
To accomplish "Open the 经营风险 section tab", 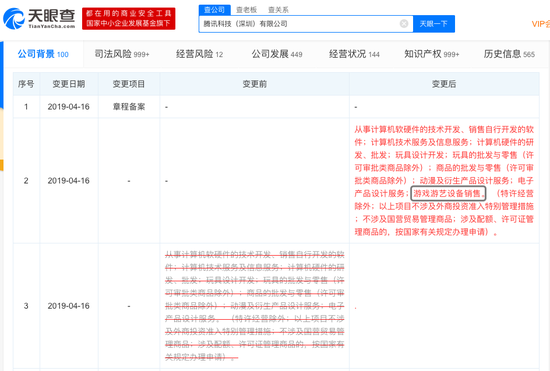I will (x=199, y=54).
